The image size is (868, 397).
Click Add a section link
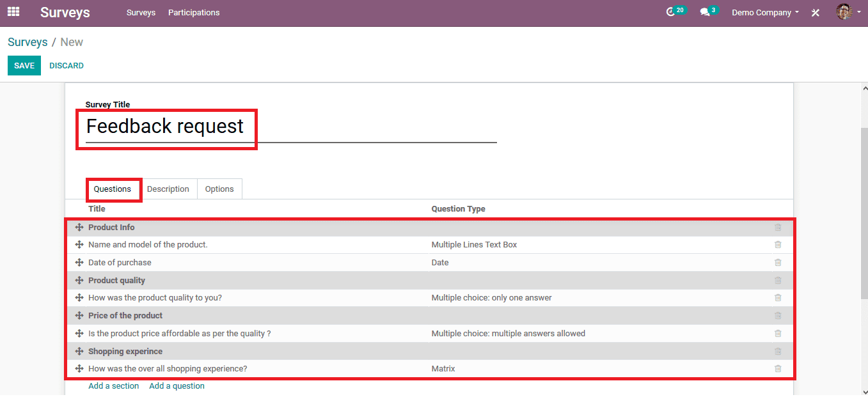click(x=114, y=386)
